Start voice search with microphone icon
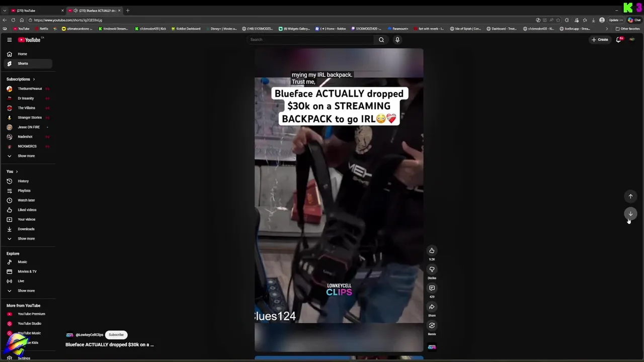Viewport: 644px width, 362px height. (x=397, y=40)
